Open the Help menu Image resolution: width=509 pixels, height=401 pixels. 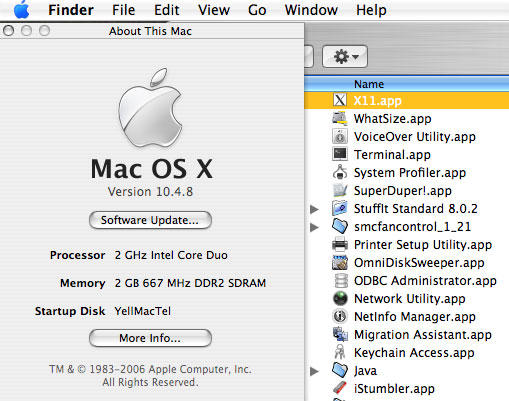[x=371, y=10]
